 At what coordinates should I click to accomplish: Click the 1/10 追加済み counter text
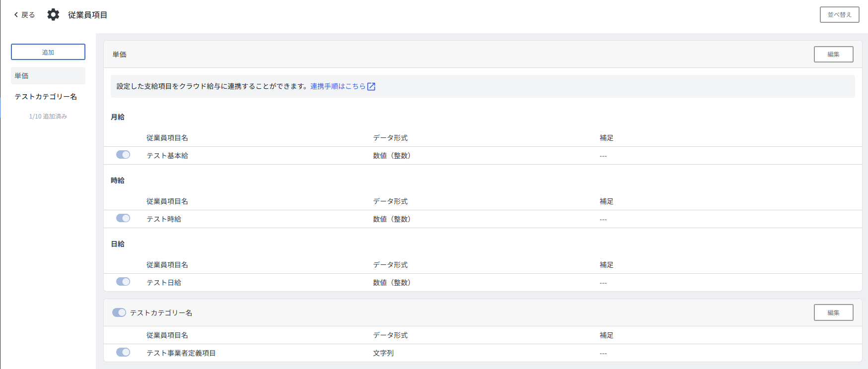[48, 117]
